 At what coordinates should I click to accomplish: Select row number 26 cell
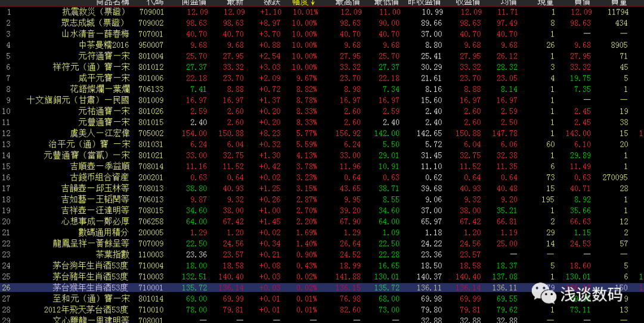[6, 288]
